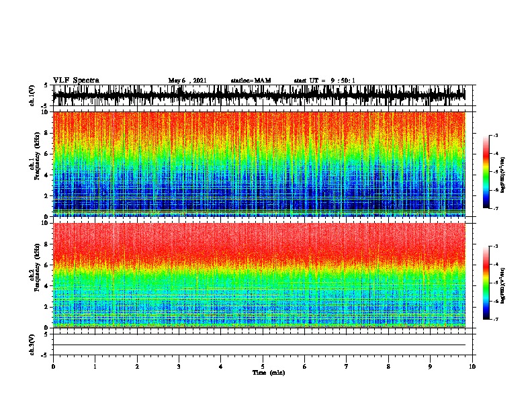The width and height of the screenshot is (532, 411).
Task: Click the '10' kHz tick of ch.2 spectrogram
Action: click(45, 223)
